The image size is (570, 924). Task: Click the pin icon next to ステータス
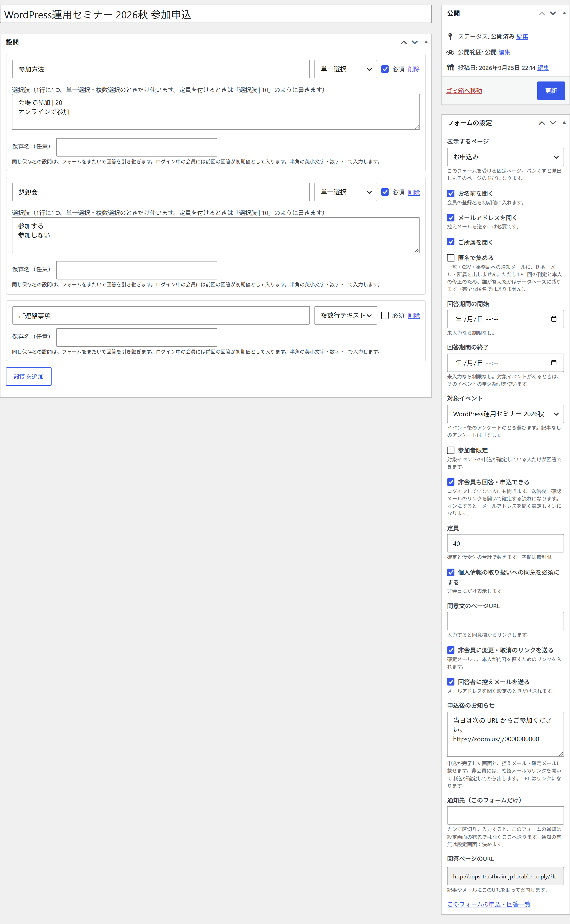point(450,37)
